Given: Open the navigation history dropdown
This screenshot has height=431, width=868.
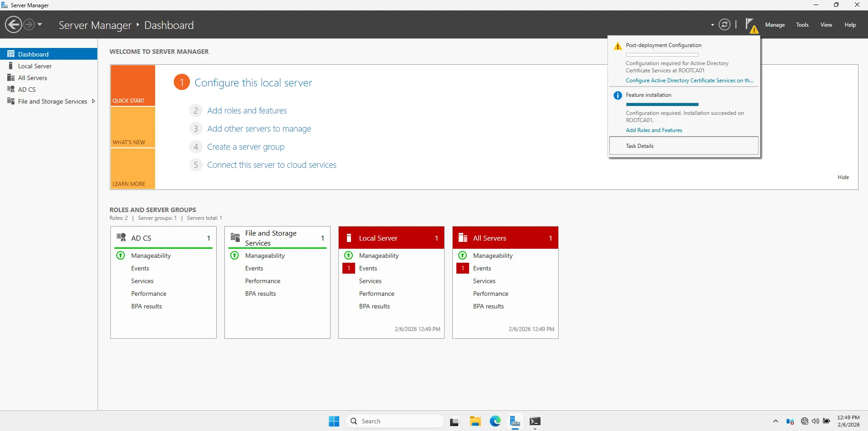Looking at the screenshot, I should click(40, 24).
